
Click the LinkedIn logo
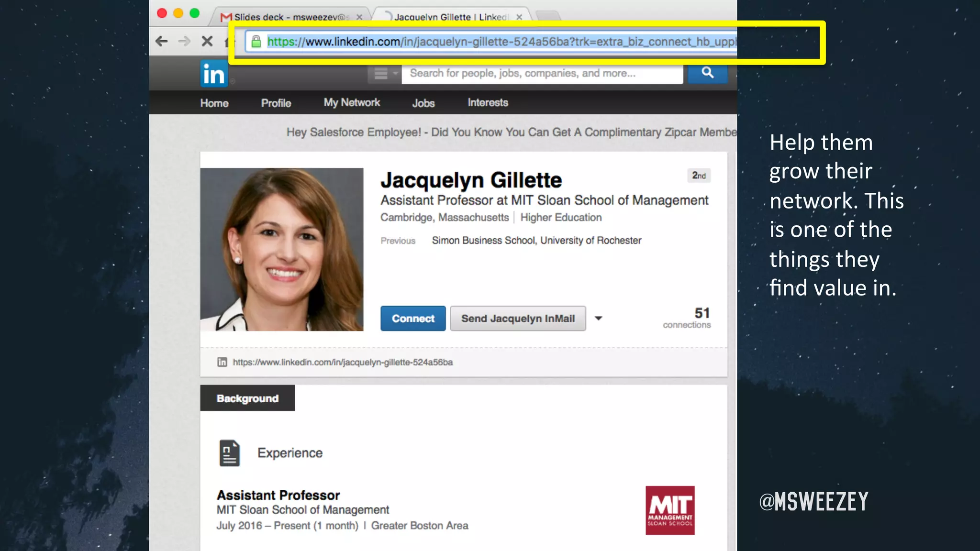pyautogui.click(x=213, y=74)
